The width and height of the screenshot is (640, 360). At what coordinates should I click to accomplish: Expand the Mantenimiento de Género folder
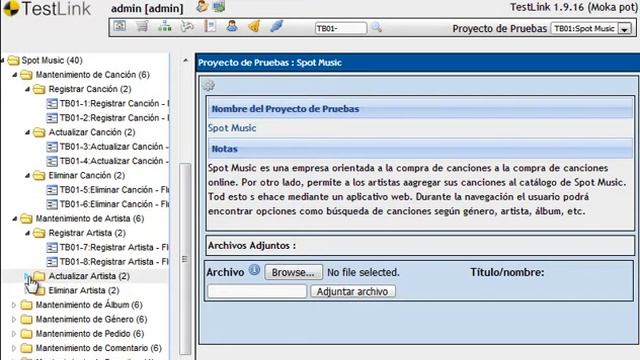pyautogui.click(x=13, y=319)
